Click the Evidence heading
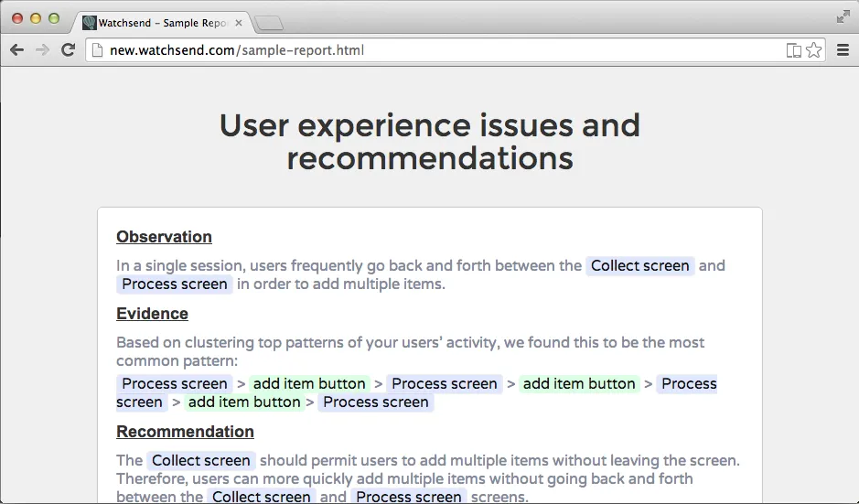Viewport: 859px width, 504px height. click(152, 314)
